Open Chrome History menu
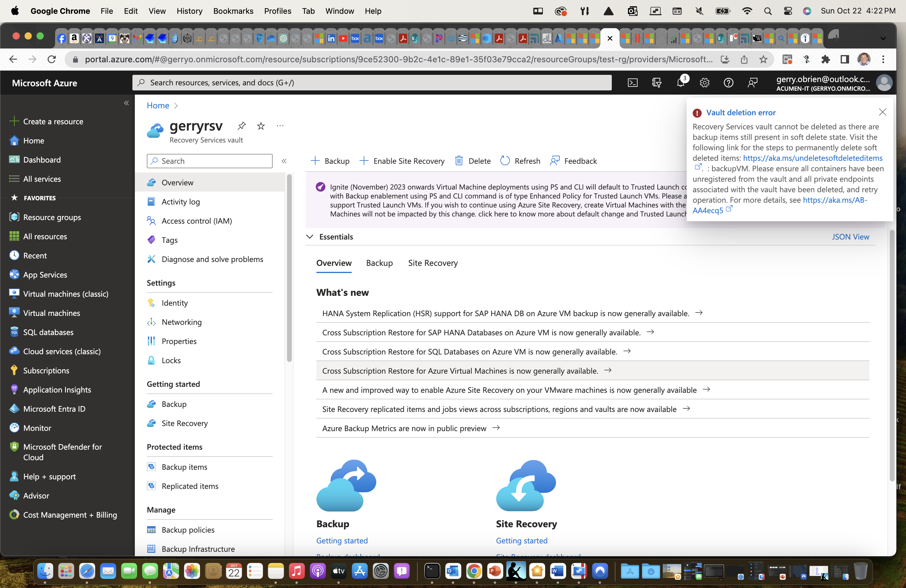The image size is (906, 588). coord(189,11)
